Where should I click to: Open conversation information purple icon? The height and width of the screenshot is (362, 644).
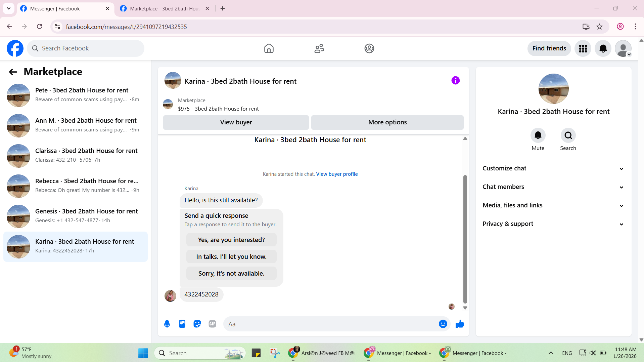(x=455, y=80)
